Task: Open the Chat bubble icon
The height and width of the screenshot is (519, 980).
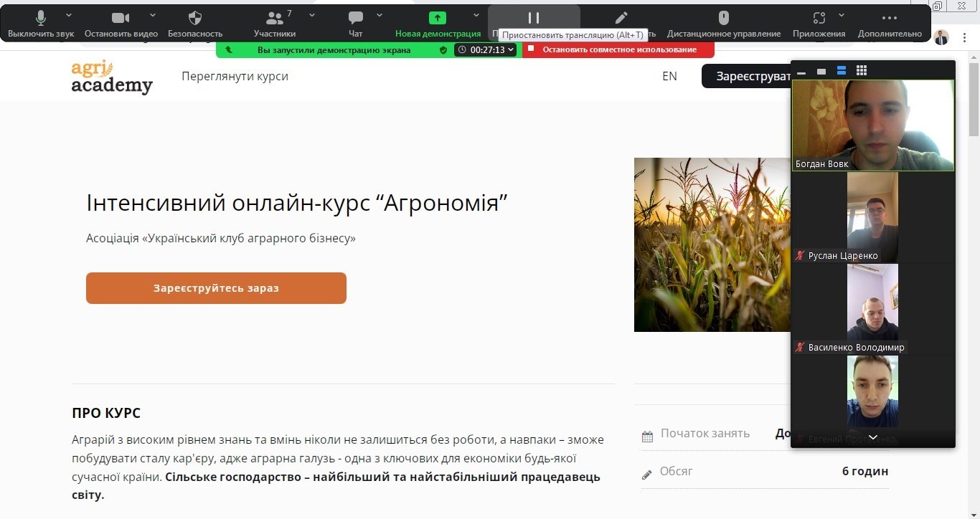Action: click(355, 18)
